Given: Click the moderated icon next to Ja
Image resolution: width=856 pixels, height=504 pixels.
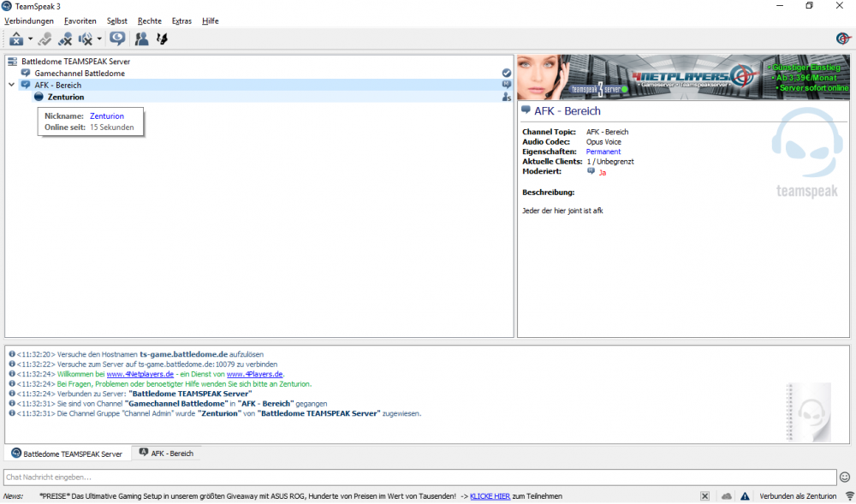Looking at the screenshot, I should (591, 171).
